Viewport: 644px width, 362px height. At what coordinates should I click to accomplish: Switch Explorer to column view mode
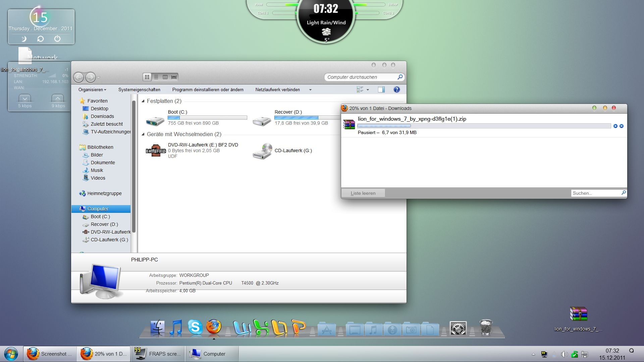(x=165, y=77)
